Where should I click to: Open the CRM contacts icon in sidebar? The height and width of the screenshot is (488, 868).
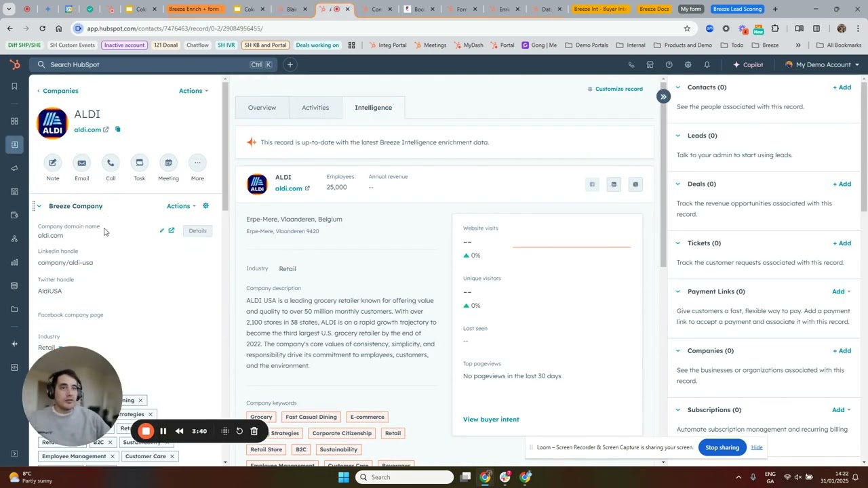[x=14, y=144]
